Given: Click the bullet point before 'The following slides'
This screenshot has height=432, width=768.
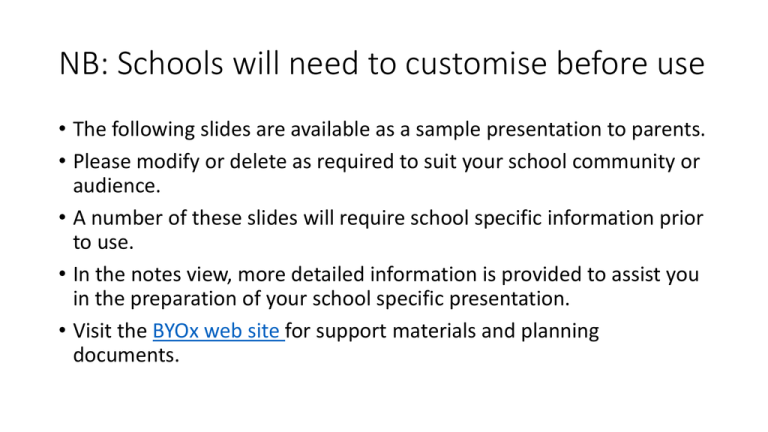Looking at the screenshot, I should [x=62, y=129].
